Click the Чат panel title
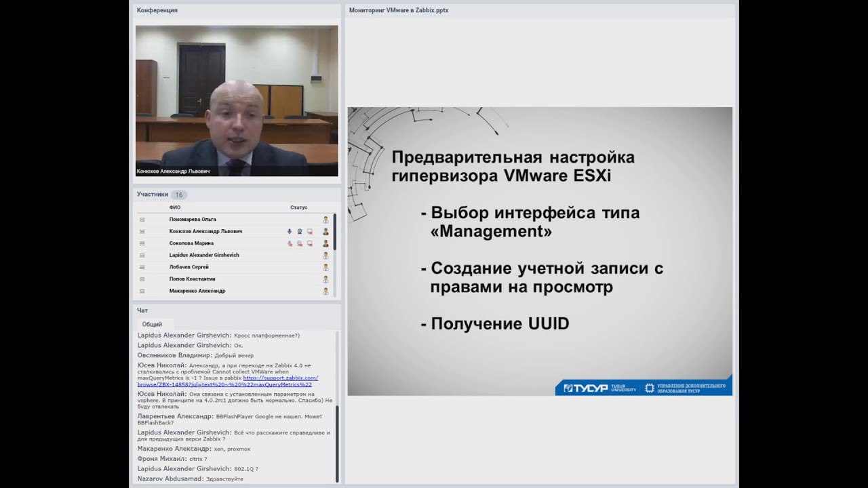This screenshot has height=488, width=868. click(142, 310)
